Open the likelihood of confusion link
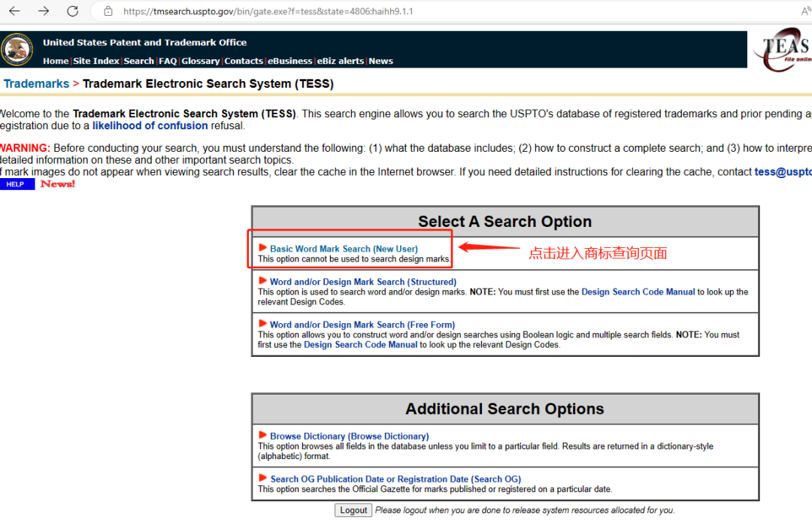812x529 pixels. click(x=150, y=125)
